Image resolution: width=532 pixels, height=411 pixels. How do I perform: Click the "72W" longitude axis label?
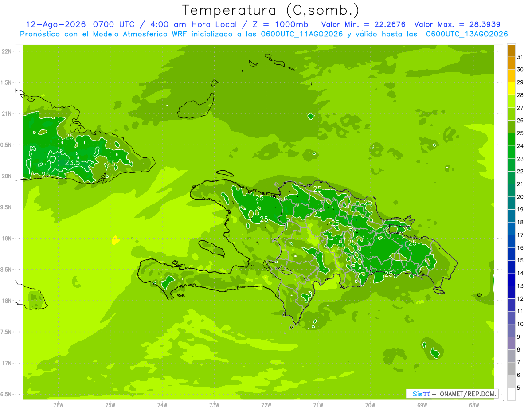[x=266, y=405]
